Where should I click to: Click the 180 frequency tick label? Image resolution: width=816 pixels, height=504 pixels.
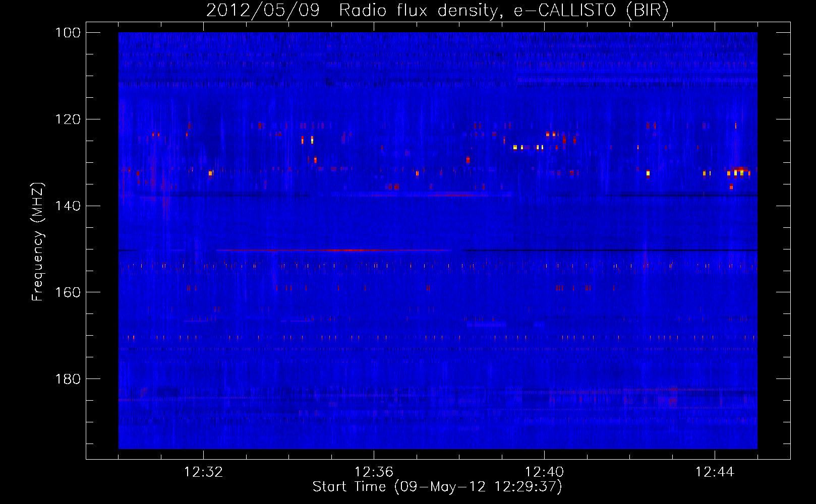pyautogui.click(x=68, y=379)
